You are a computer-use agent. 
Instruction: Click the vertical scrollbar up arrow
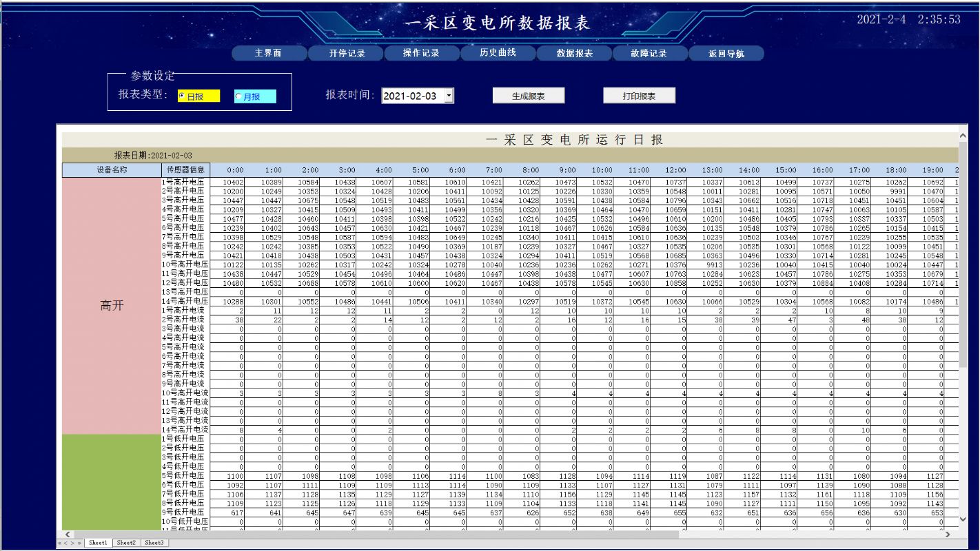click(963, 135)
